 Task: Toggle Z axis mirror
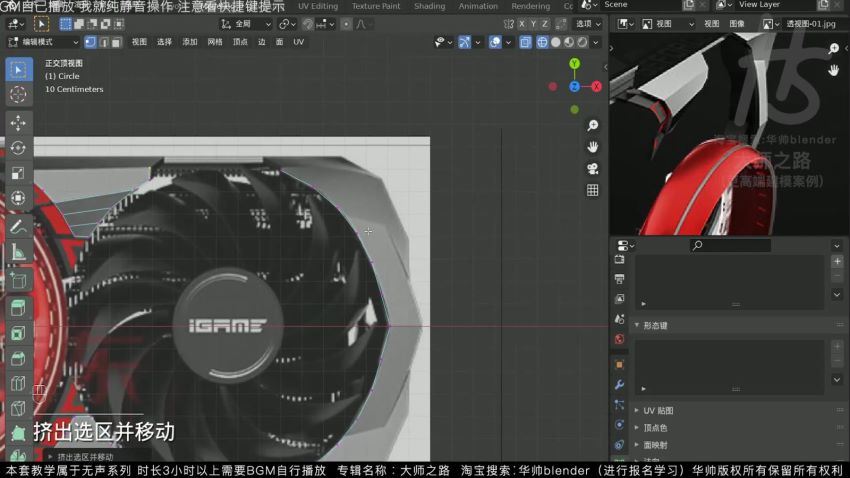[545, 24]
